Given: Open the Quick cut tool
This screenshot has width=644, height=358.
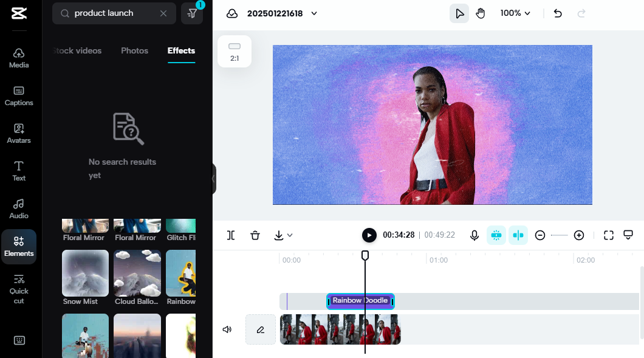Looking at the screenshot, I should click(x=19, y=289).
